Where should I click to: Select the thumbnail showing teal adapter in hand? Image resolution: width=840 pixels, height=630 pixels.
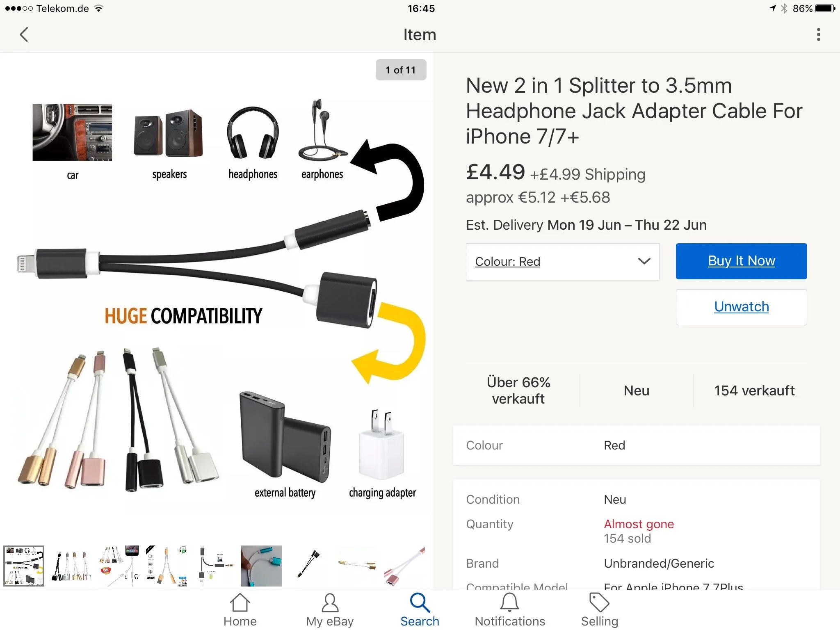(262, 566)
